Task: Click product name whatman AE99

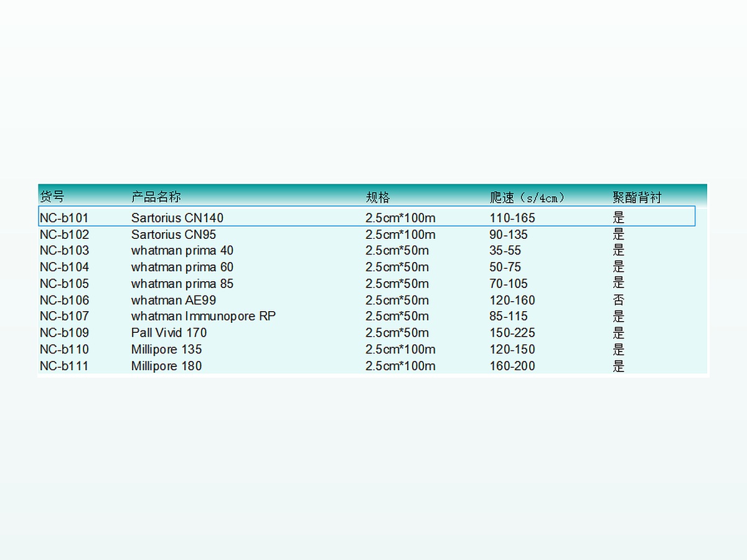Action: point(174,300)
